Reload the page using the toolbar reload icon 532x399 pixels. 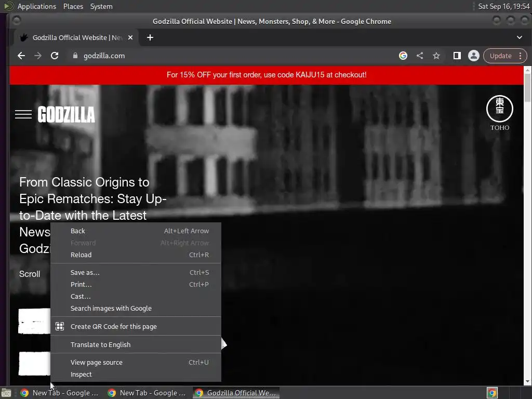coord(54,56)
